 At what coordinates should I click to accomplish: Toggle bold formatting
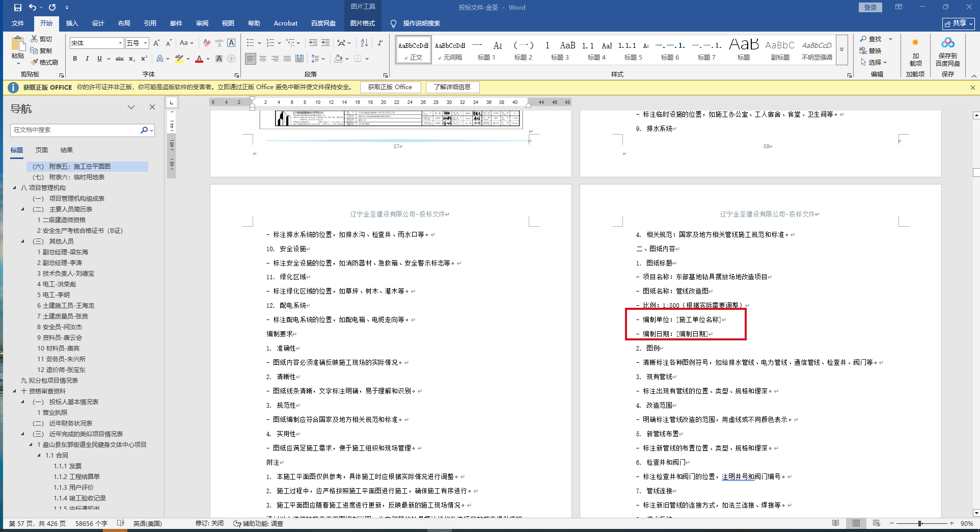(75, 59)
